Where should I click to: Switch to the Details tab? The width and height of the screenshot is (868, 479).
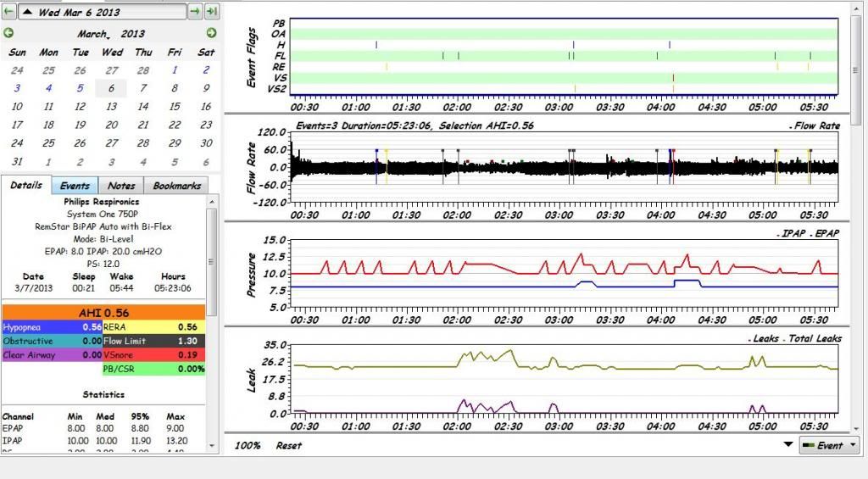26,186
